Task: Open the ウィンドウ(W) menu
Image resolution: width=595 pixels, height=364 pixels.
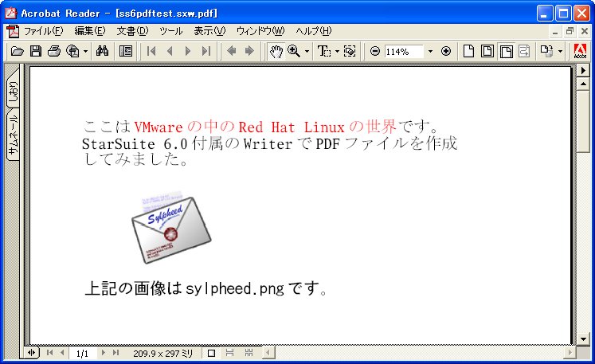Action: click(260, 31)
